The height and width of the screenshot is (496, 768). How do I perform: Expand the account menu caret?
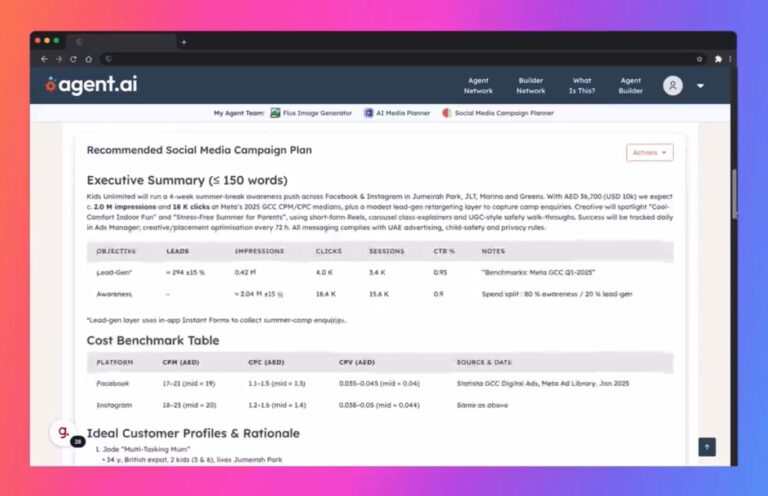click(700, 86)
